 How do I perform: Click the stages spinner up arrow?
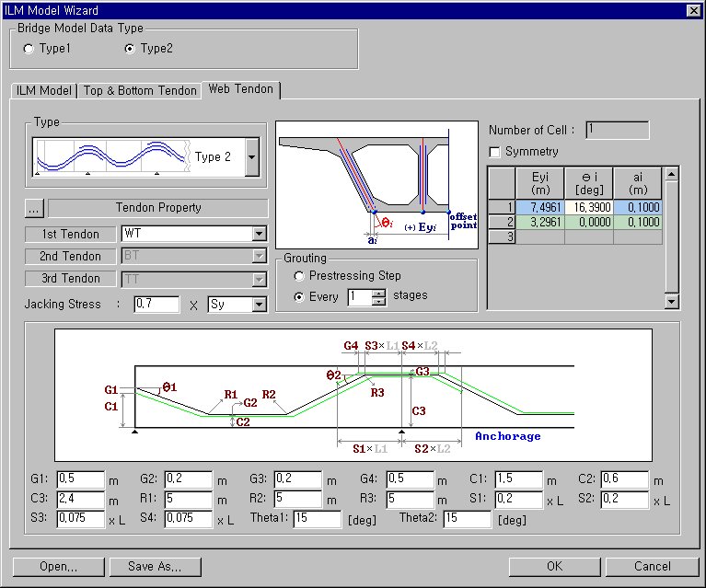[x=378, y=293]
